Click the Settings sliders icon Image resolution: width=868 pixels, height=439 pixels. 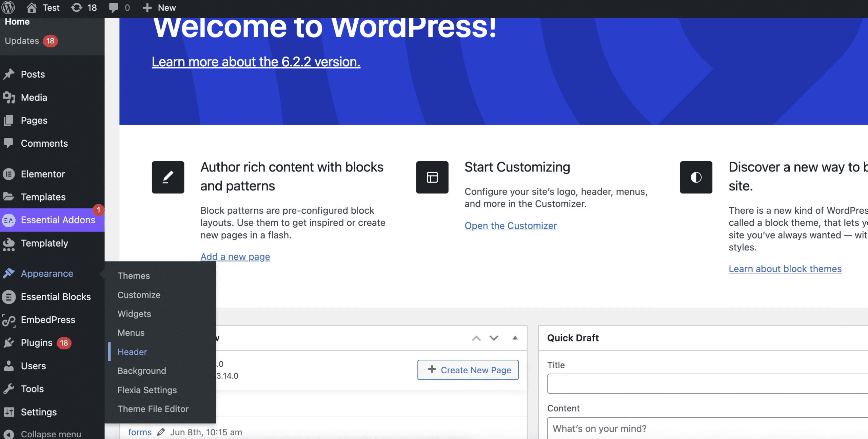[x=9, y=412]
